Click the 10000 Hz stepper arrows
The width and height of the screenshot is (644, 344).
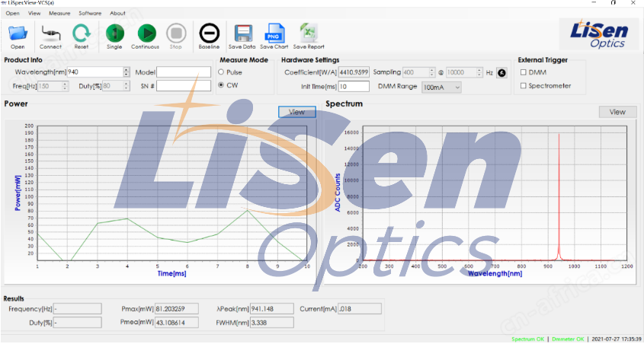[x=479, y=72]
